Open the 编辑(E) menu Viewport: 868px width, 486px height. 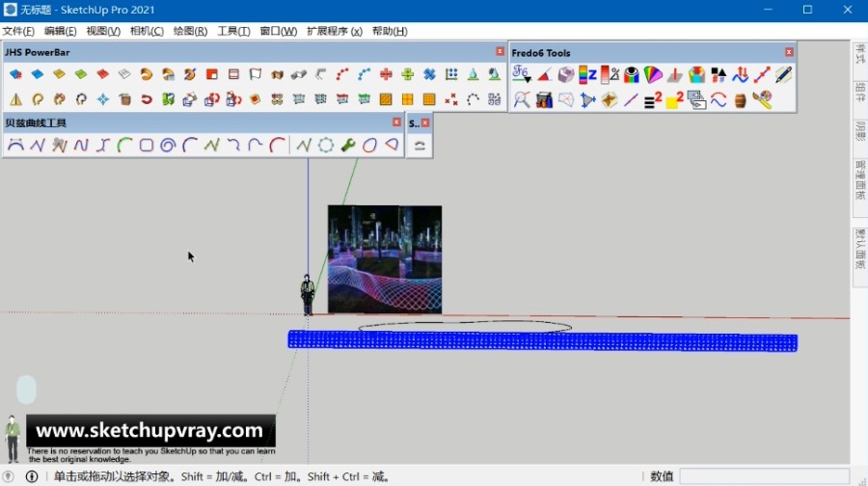[x=61, y=31]
